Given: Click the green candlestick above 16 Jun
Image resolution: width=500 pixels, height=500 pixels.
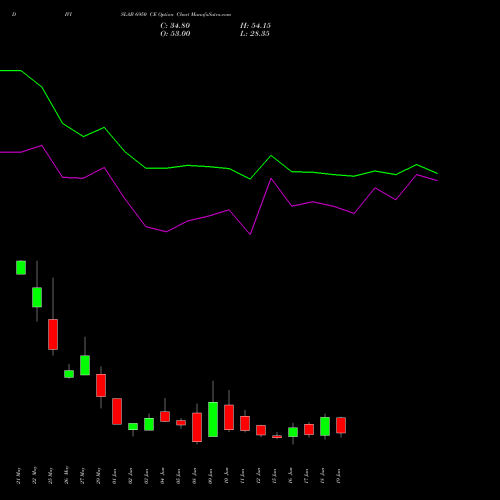Looking at the screenshot, I should 293,432.
